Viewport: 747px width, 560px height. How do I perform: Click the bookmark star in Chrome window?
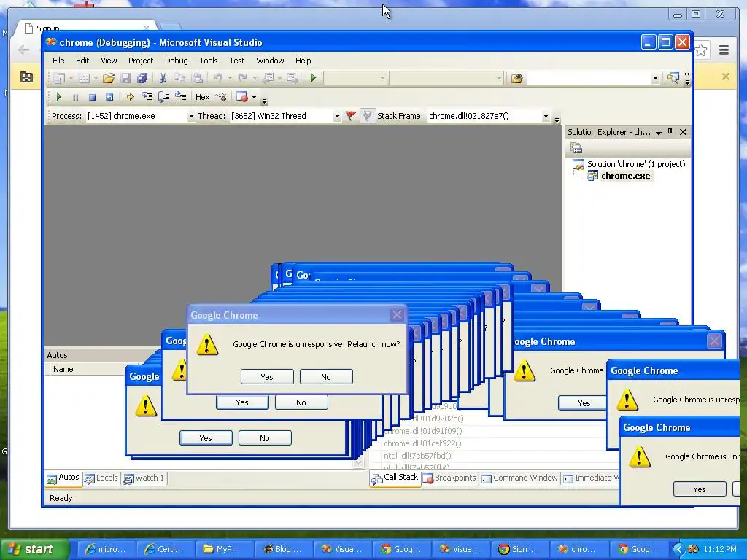click(x=701, y=50)
